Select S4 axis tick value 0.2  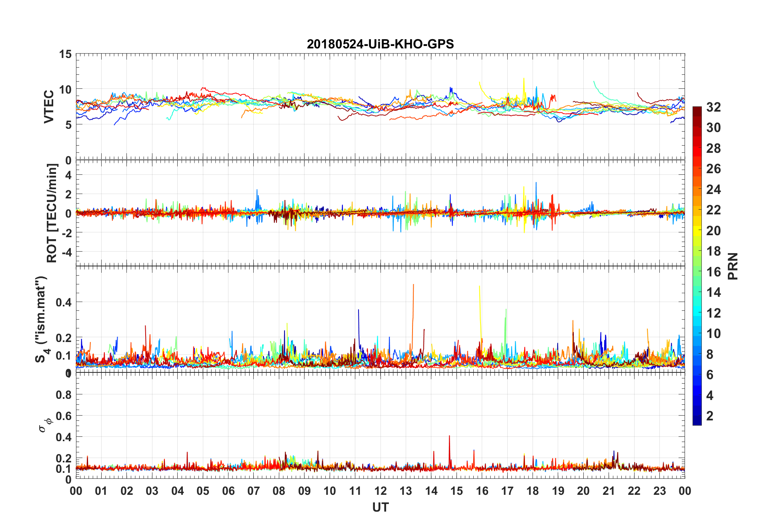click(64, 338)
